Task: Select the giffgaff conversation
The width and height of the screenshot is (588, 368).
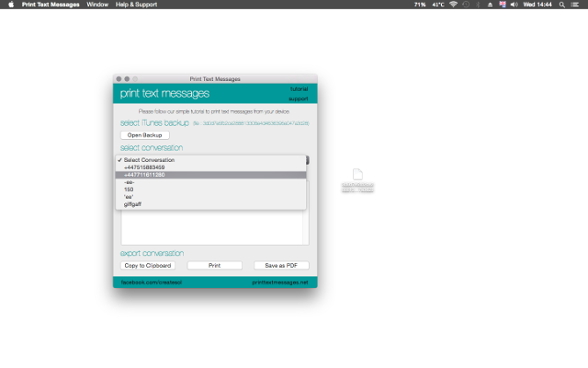Action: point(210,204)
